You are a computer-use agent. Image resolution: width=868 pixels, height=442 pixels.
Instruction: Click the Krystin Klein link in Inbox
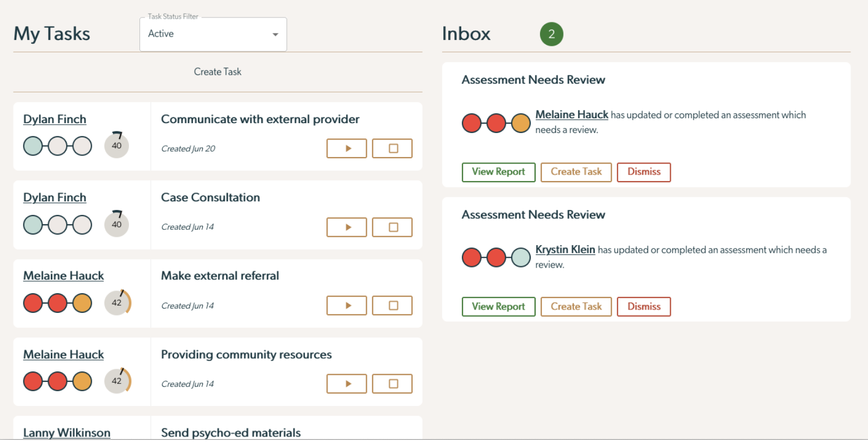point(565,249)
